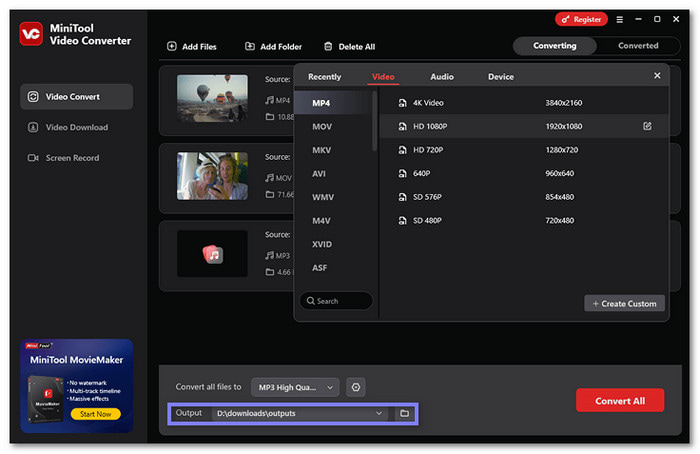Switch to the Audio tab

[x=442, y=77]
